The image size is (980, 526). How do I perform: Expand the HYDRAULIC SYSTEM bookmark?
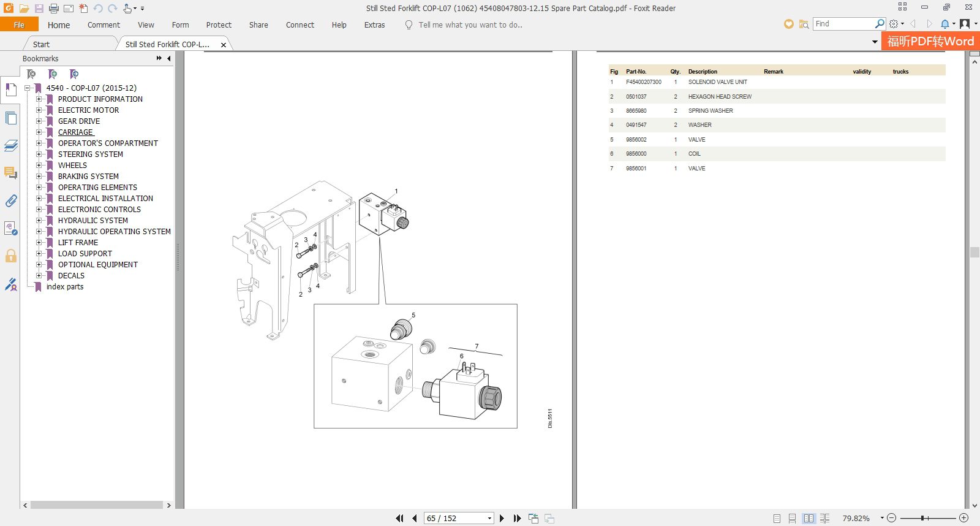tap(39, 220)
